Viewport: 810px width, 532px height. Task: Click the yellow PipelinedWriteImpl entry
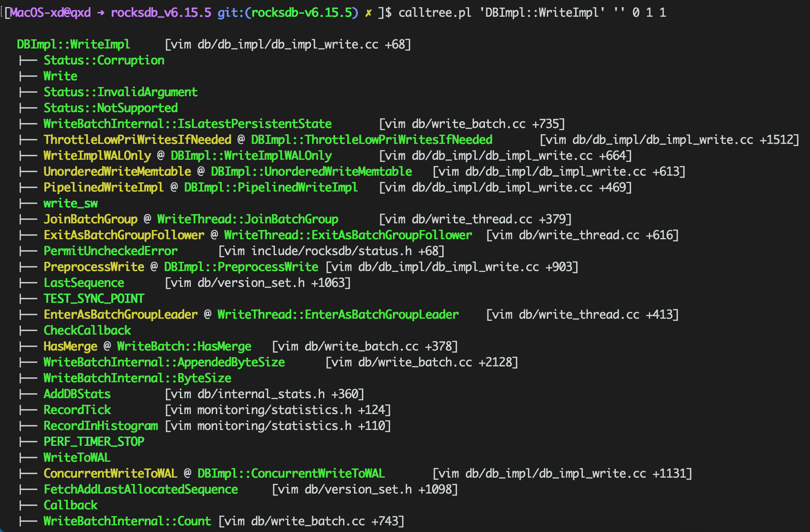(x=104, y=187)
